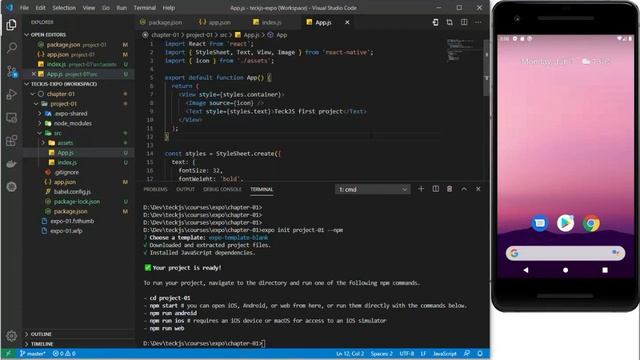Open the editor More Actions ellipsis
This screenshot has width=640, height=360.
click(x=478, y=22)
